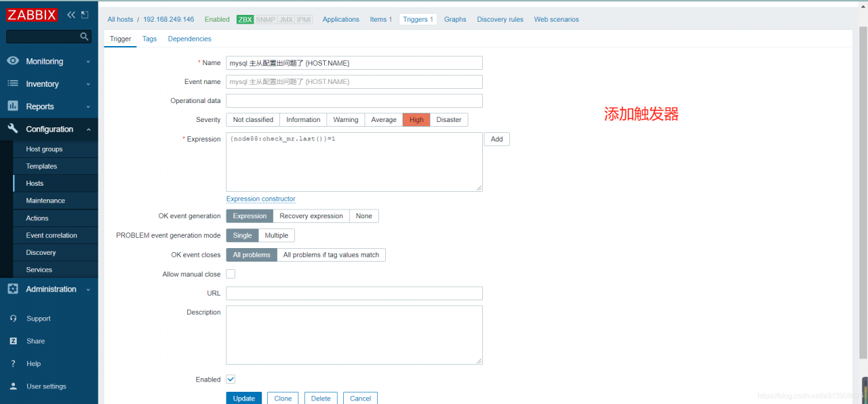Screen dimensions: 868x404
Task: Go to All hosts breadcrumb
Action: tap(120, 20)
